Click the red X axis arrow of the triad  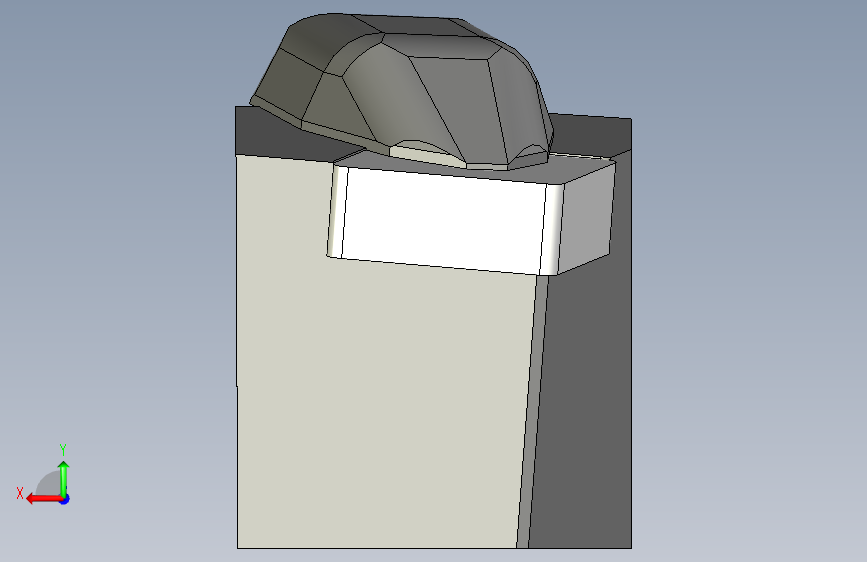click(x=44, y=499)
